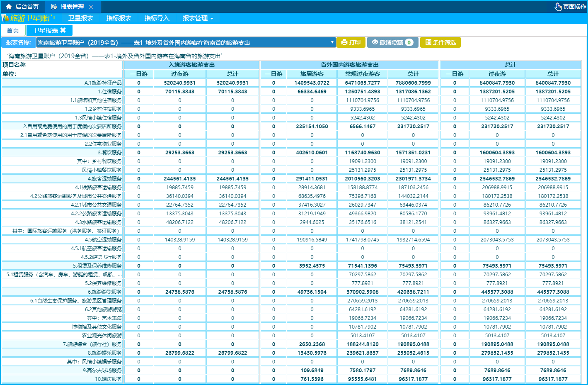Click the 4.旅客运输服务 row label
588x385 pixels.
coord(104,179)
